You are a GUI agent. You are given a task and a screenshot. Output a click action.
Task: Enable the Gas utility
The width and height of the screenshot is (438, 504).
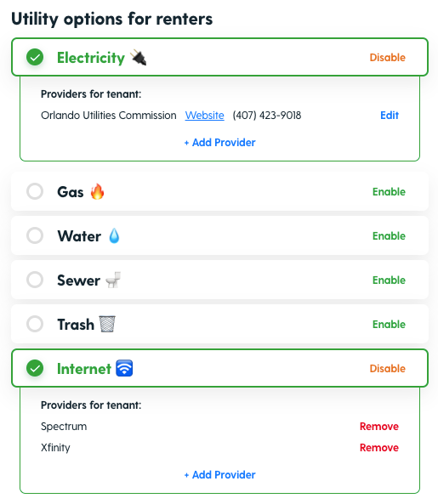(x=389, y=192)
